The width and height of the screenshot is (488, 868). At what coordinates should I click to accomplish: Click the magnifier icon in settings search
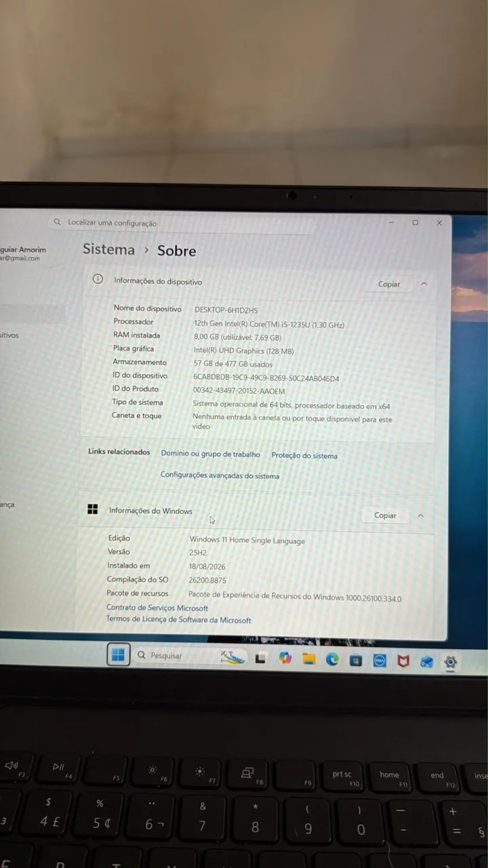coord(58,222)
